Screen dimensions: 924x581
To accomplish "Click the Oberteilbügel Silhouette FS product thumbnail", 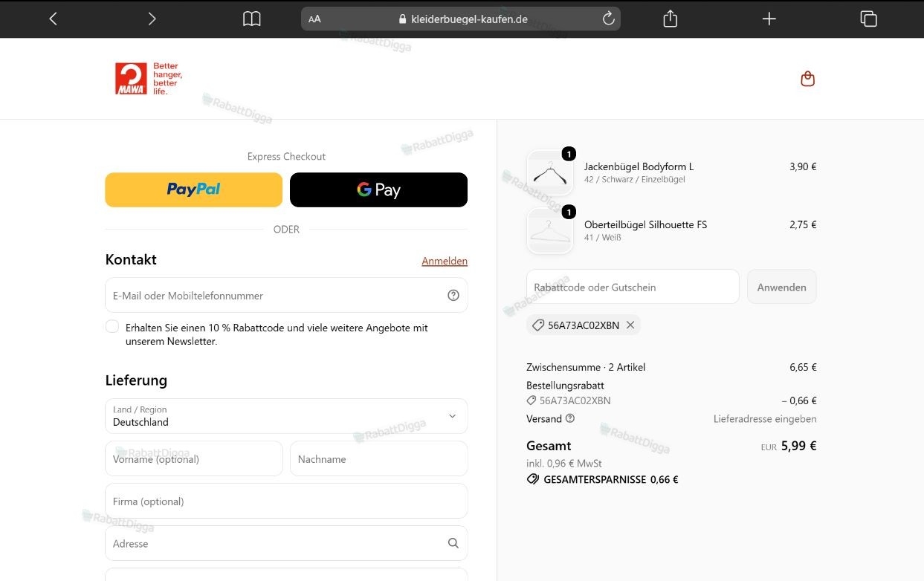I will tap(550, 230).
